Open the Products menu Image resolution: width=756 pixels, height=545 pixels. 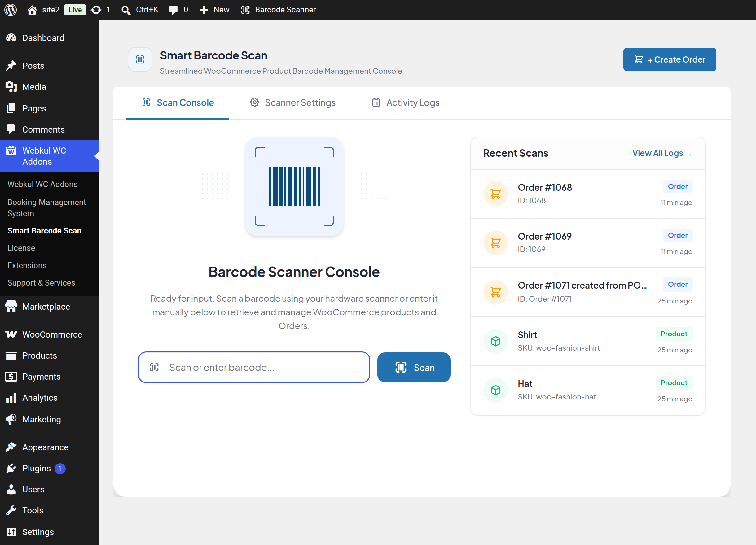[x=49, y=355]
